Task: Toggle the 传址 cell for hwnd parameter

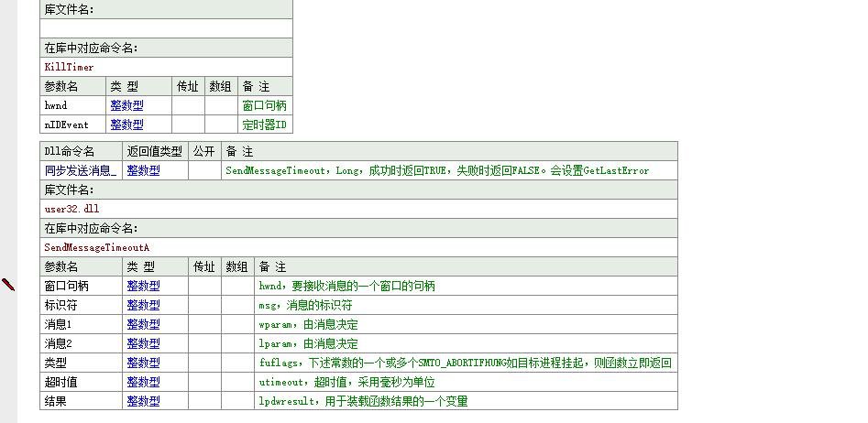Action: click(187, 105)
